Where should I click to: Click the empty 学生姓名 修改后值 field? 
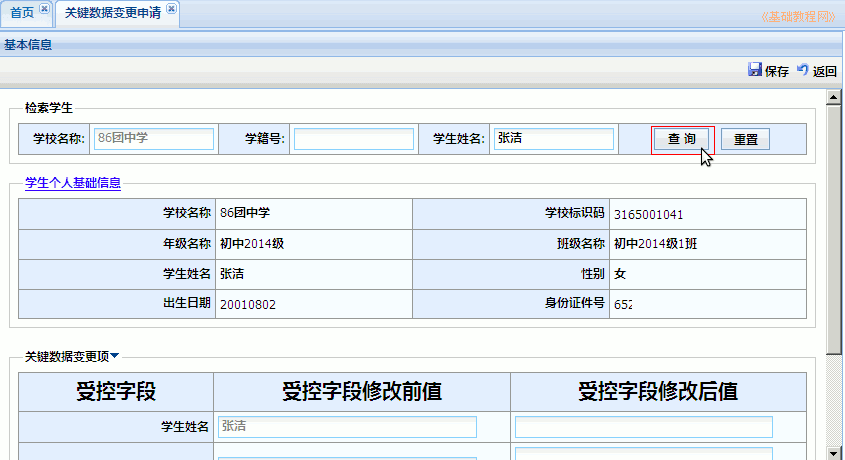[x=643, y=427]
